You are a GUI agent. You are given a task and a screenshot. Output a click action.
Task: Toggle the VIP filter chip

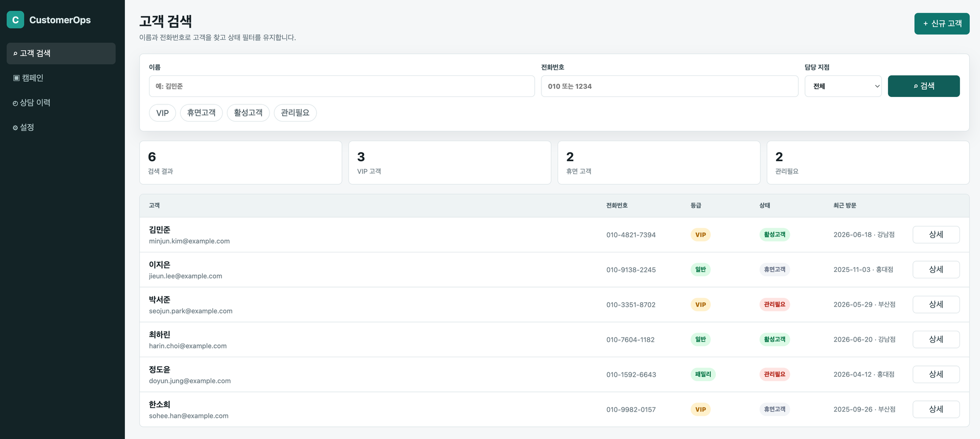(x=162, y=113)
